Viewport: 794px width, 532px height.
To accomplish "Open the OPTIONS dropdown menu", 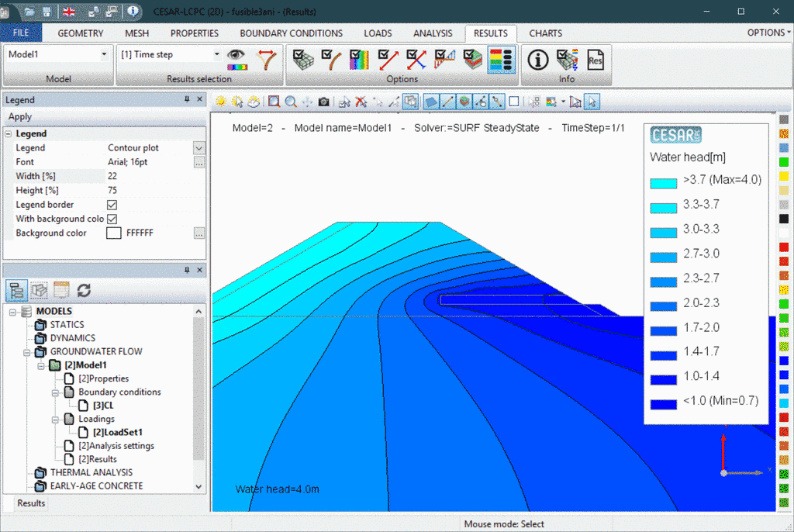I will [768, 33].
